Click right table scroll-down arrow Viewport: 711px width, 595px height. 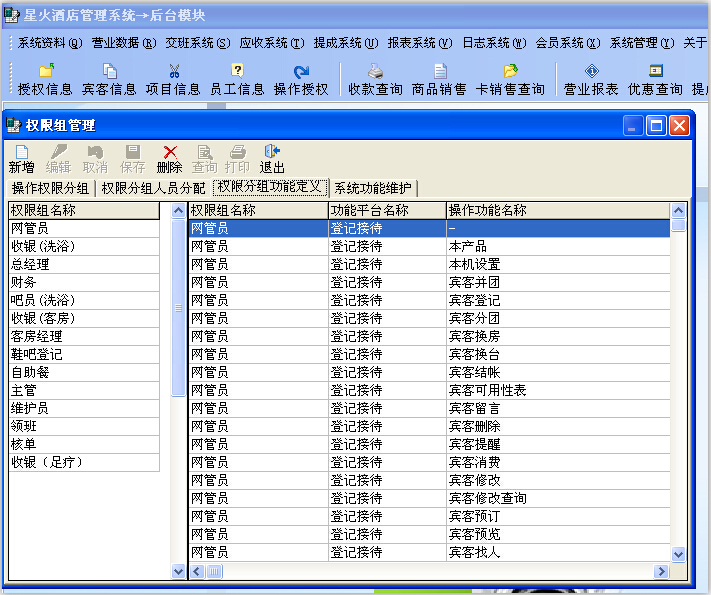click(678, 554)
